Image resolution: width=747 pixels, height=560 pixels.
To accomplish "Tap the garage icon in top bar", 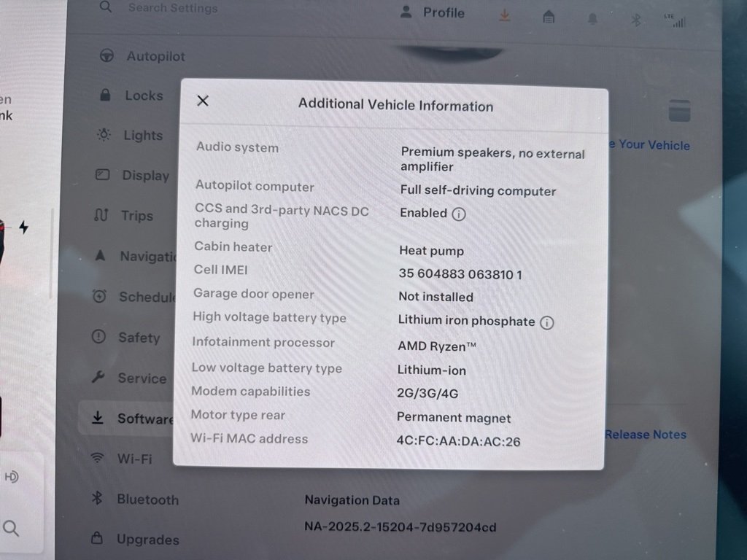I will 549,17.
